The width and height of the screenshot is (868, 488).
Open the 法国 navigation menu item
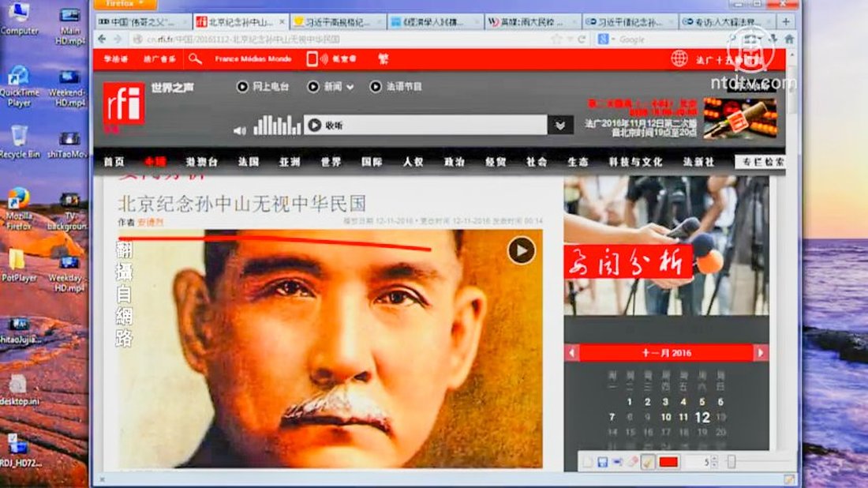[249, 162]
